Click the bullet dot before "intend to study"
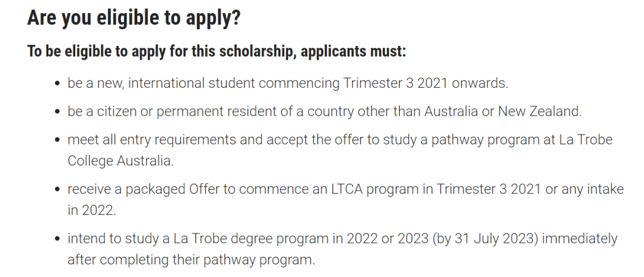The width and height of the screenshot is (644, 277). (57, 239)
